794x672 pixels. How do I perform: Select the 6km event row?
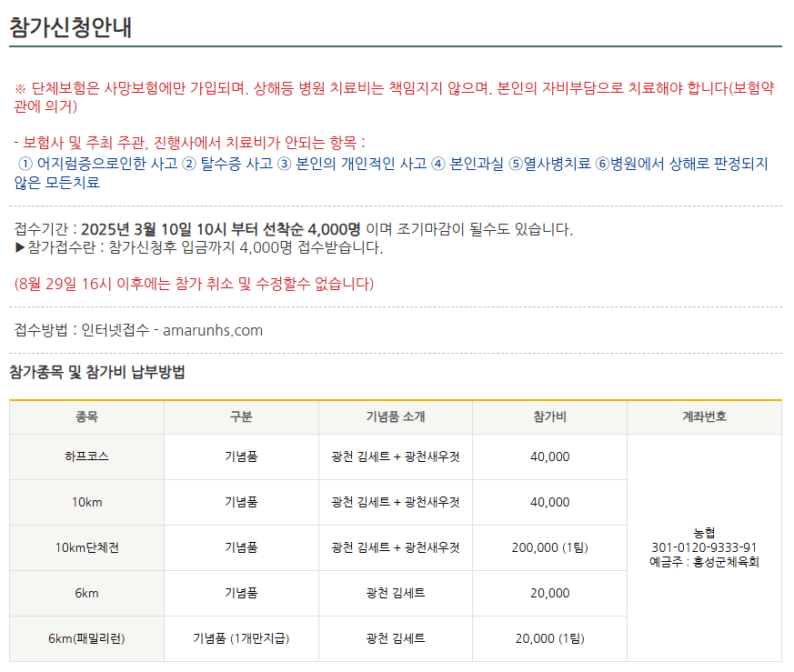85,593
